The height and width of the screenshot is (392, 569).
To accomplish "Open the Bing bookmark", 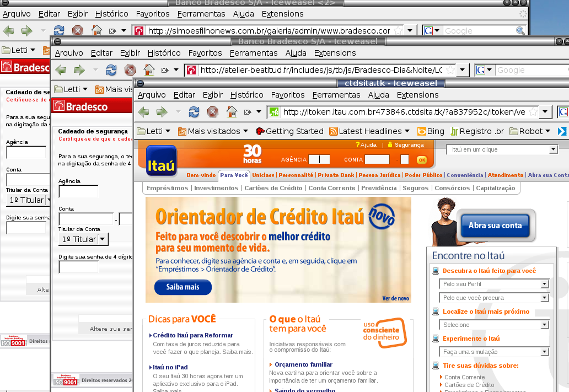I will pos(431,131).
